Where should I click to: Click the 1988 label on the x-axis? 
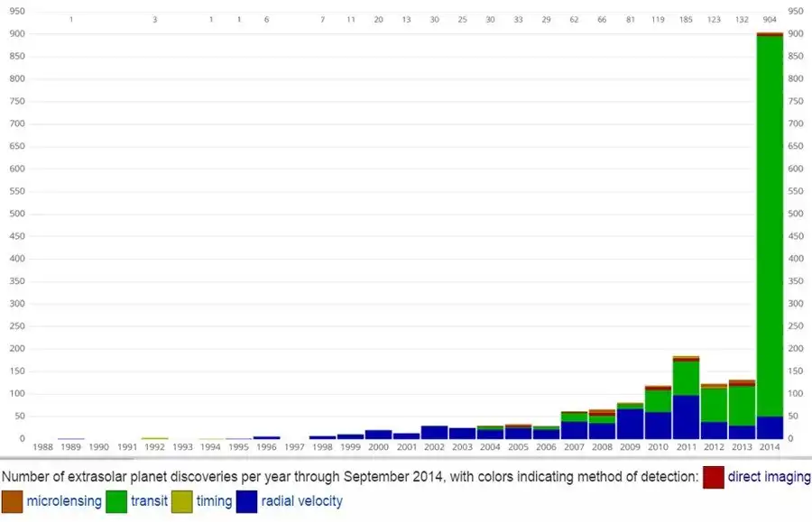pos(42,446)
